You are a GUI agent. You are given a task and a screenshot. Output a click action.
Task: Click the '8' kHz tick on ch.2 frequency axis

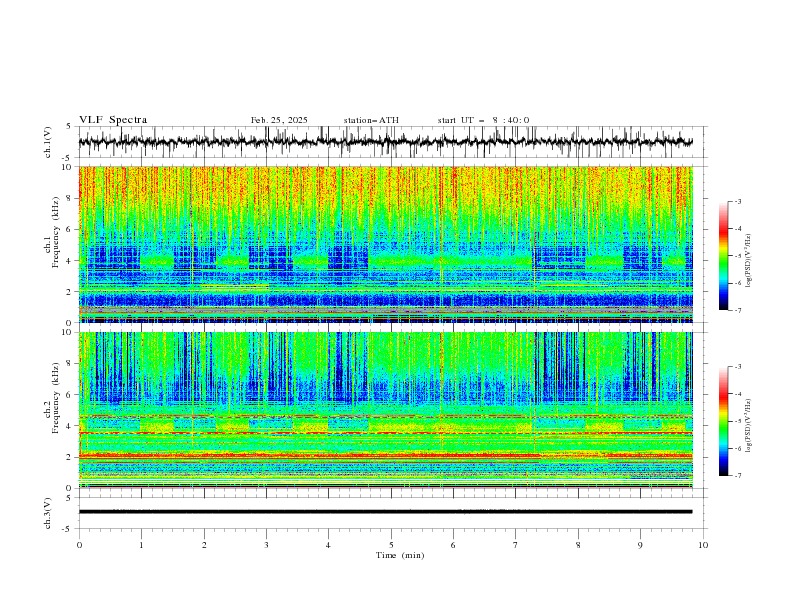click(x=70, y=364)
